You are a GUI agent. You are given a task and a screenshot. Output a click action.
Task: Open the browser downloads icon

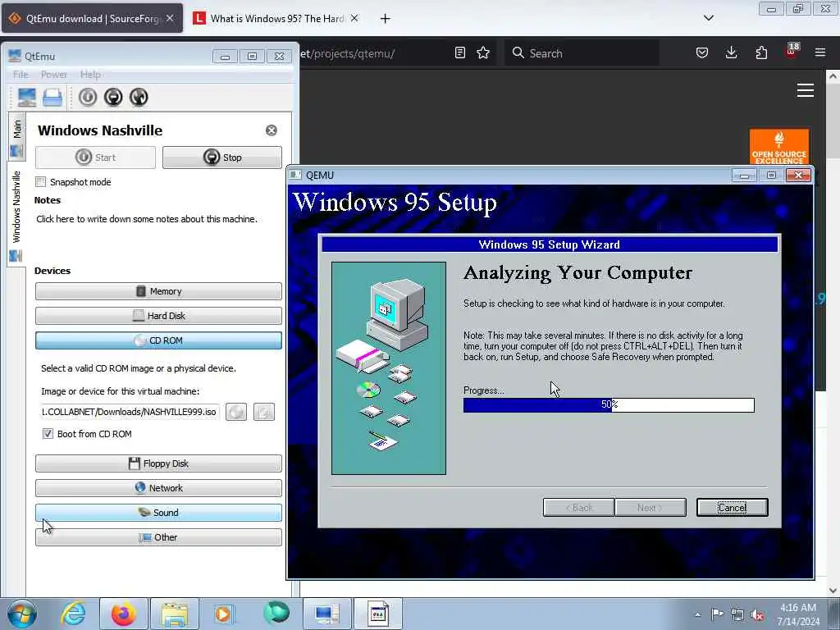pyautogui.click(x=731, y=53)
